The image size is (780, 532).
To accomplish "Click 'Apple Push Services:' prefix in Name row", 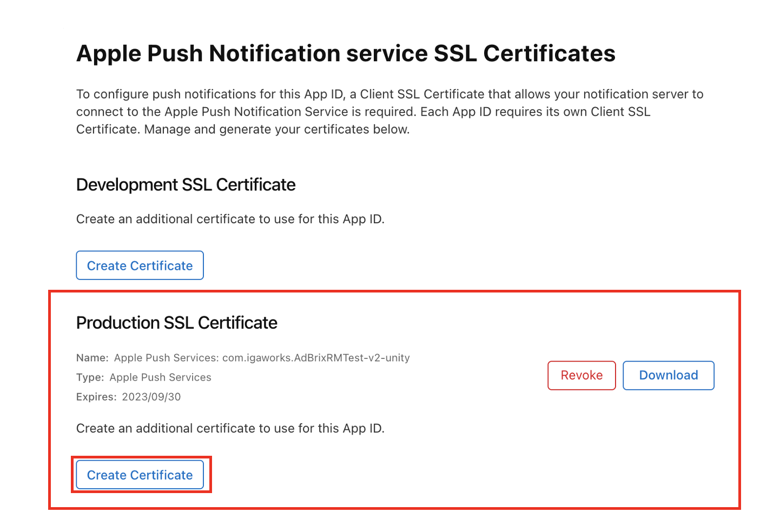I will (x=166, y=358).
